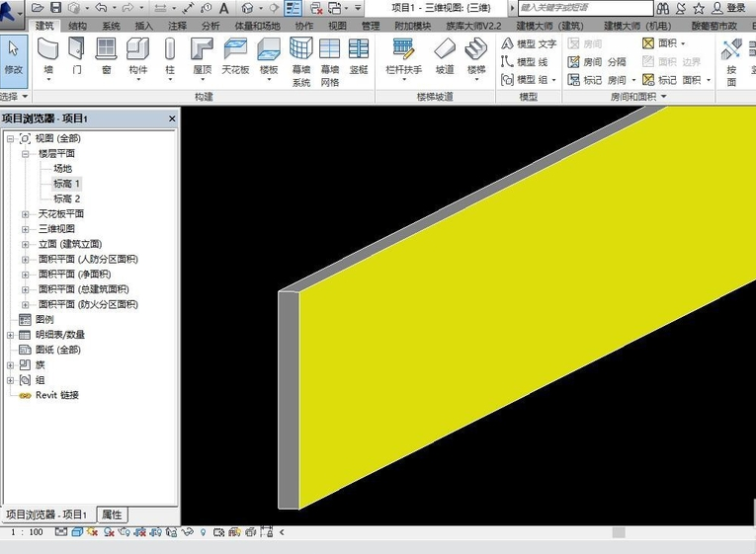Click the Text 'A' icon in quick access toolbar
756x554 pixels.
[x=223, y=8]
